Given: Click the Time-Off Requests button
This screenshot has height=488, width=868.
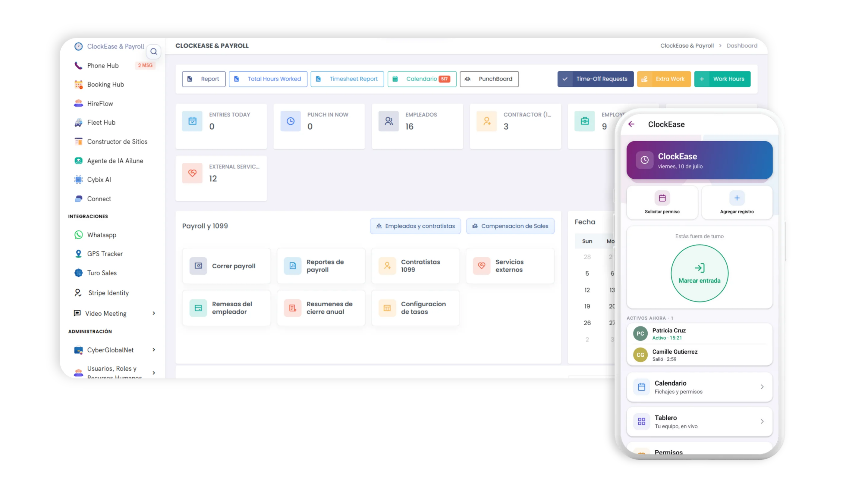Looking at the screenshot, I should click(x=596, y=79).
